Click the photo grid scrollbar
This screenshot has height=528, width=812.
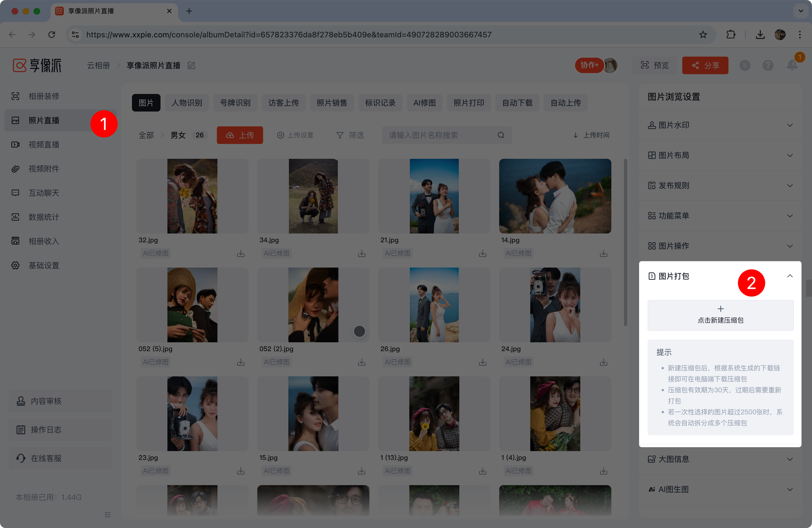coord(625,242)
